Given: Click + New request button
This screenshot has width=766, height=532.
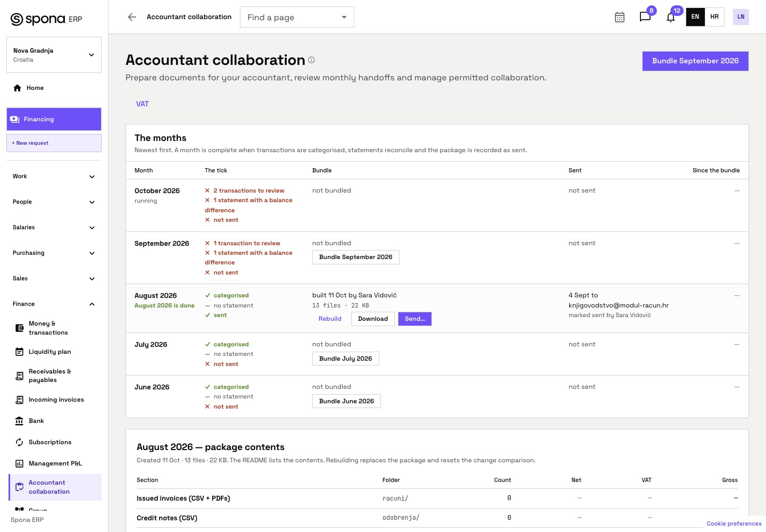Looking at the screenshot, I should click(54, 143).
